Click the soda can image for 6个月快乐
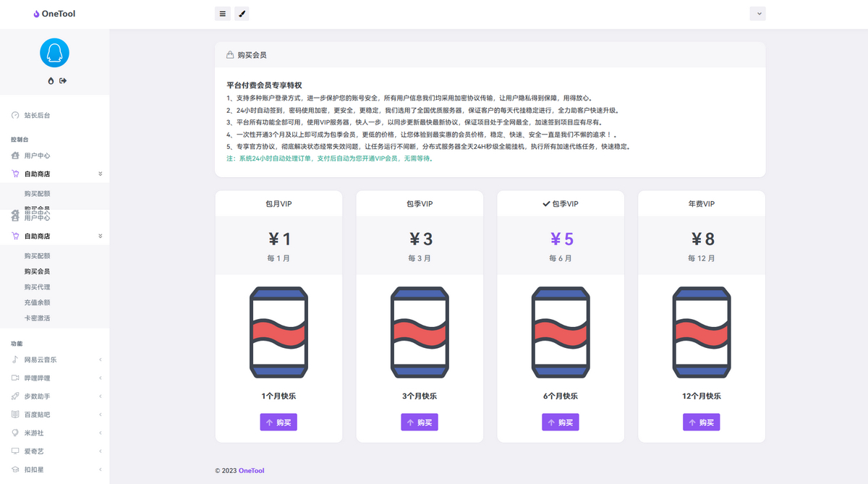Image resolution: width=868 pixels, height=484 pixels. tap(561, 332)
